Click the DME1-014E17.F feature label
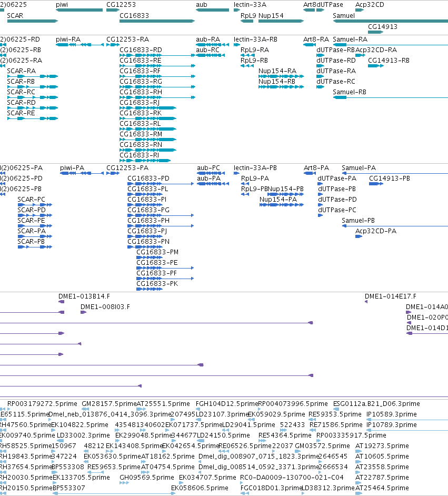448x496 pixels. tap(391, 296)
